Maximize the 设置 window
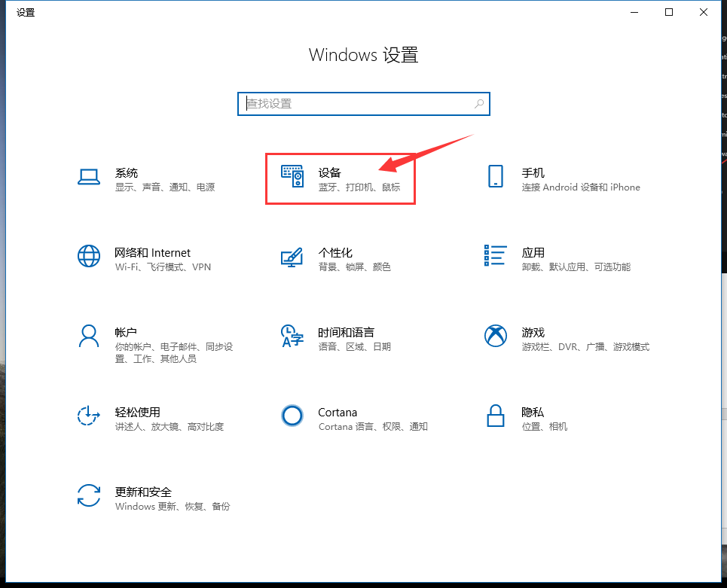 [x=669, y=12]
